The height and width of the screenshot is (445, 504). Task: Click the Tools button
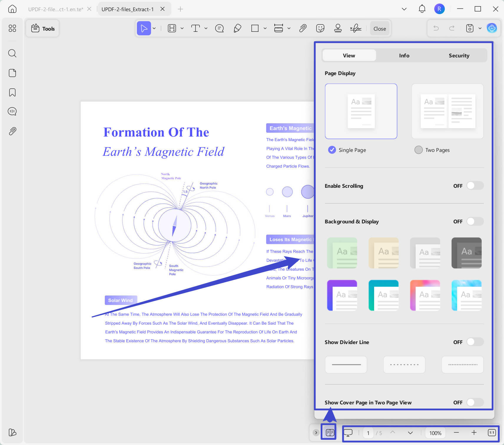coord(43,29)
